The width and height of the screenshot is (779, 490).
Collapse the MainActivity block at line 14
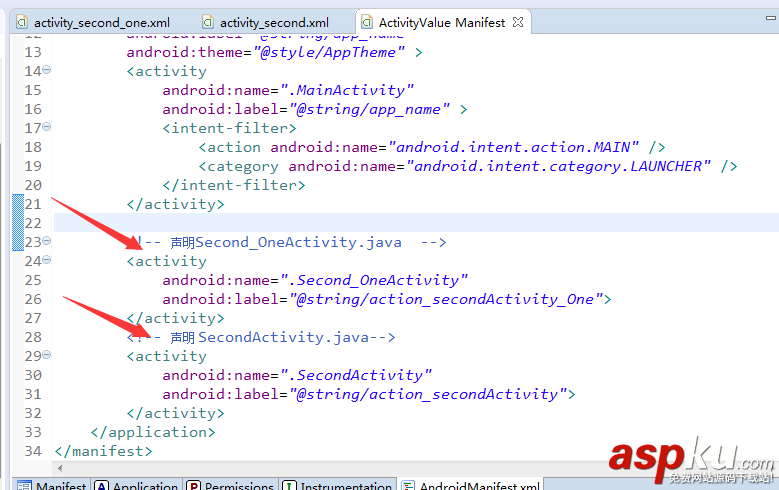[x=47, y=70]
